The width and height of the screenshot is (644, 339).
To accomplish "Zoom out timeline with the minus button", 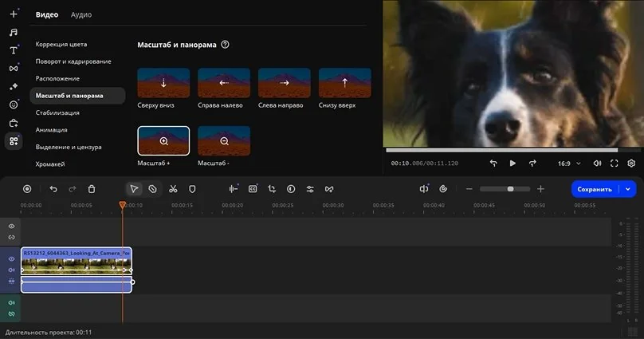I will pyautogui.click(x=469, y=189).
